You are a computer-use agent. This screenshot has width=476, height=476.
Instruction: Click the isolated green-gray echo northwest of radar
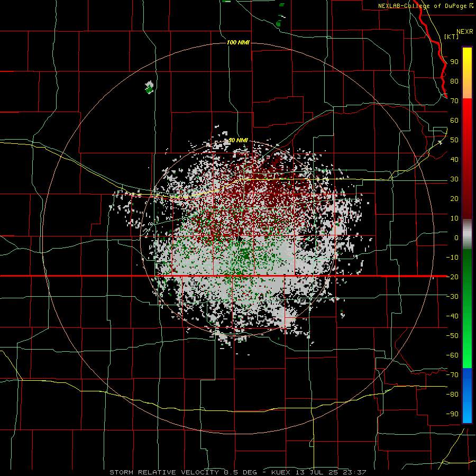point(149,87)
